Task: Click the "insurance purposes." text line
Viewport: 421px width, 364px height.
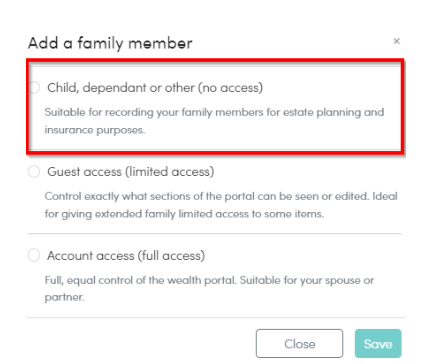Action: click(95, 130)
